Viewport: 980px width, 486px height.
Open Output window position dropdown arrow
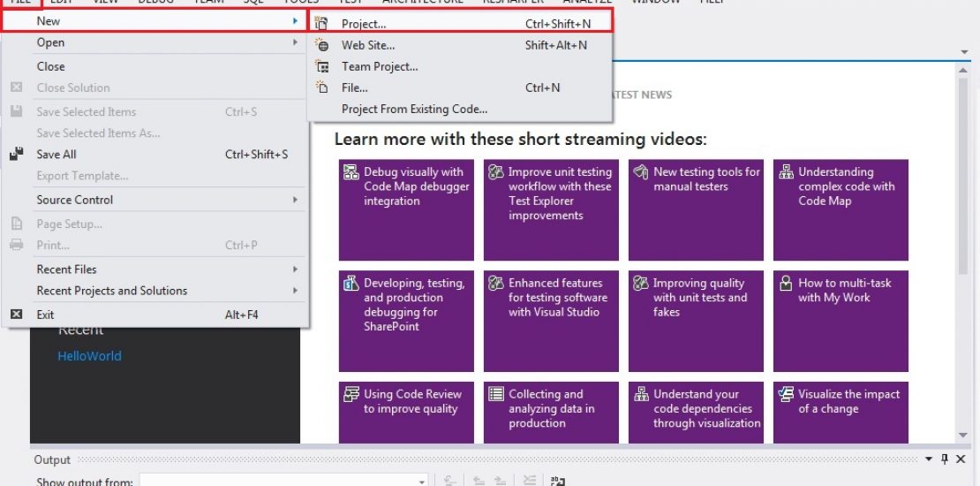tap(928, 459)
